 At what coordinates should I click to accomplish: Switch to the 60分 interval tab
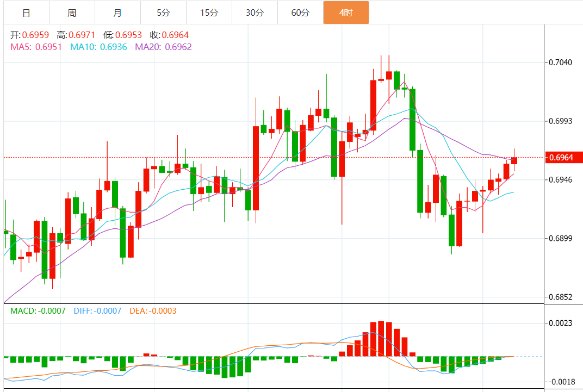pyautogui.click(x=300, y=13)
